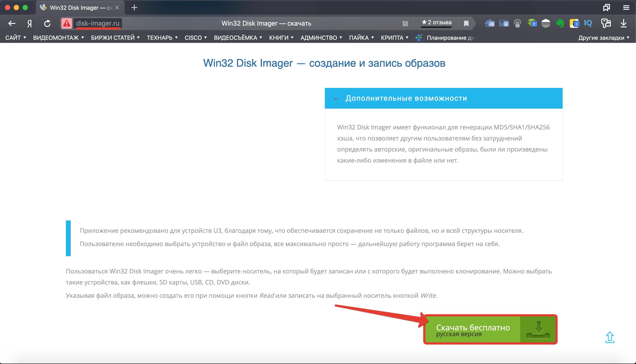Screen dimensions: 636x364
Task: Open the Evernote elephant extension
Action: [560, 23]
